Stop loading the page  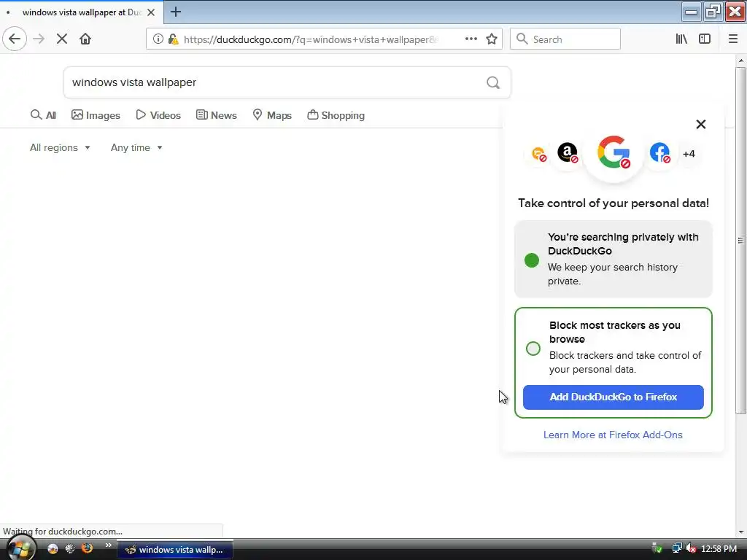pos(62,39)
